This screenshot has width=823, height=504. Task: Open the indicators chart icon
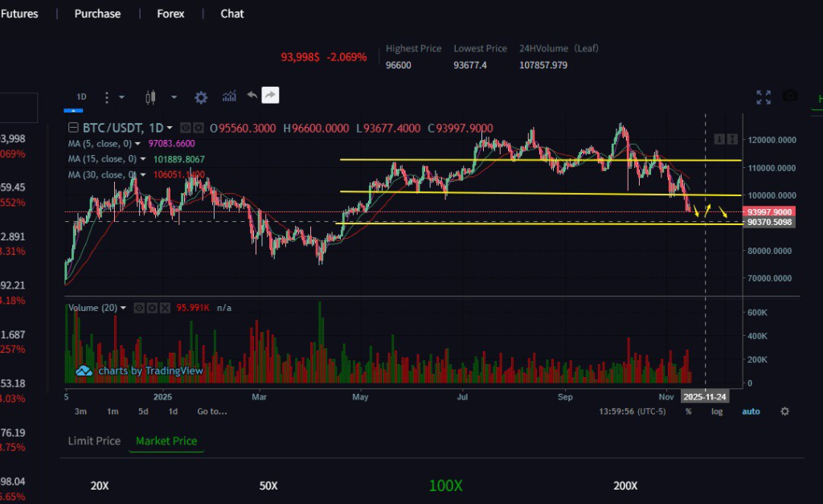[x=229, y=96]
